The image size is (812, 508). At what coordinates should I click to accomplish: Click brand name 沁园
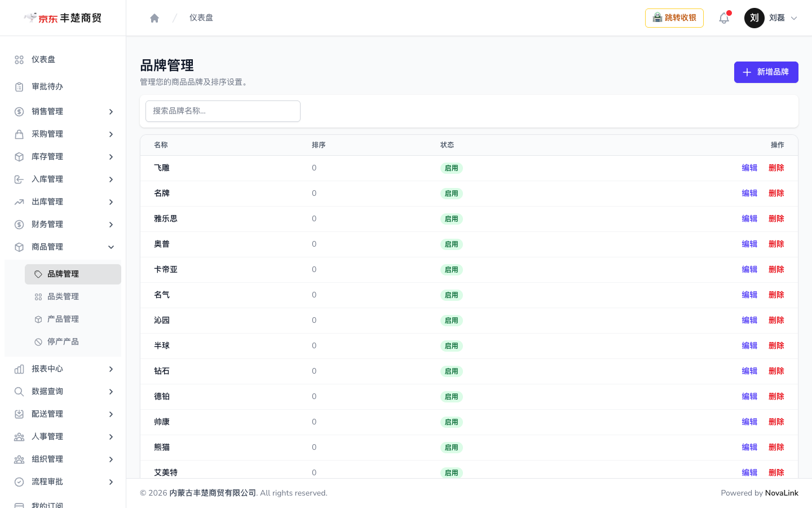click(x=162, y=321)
